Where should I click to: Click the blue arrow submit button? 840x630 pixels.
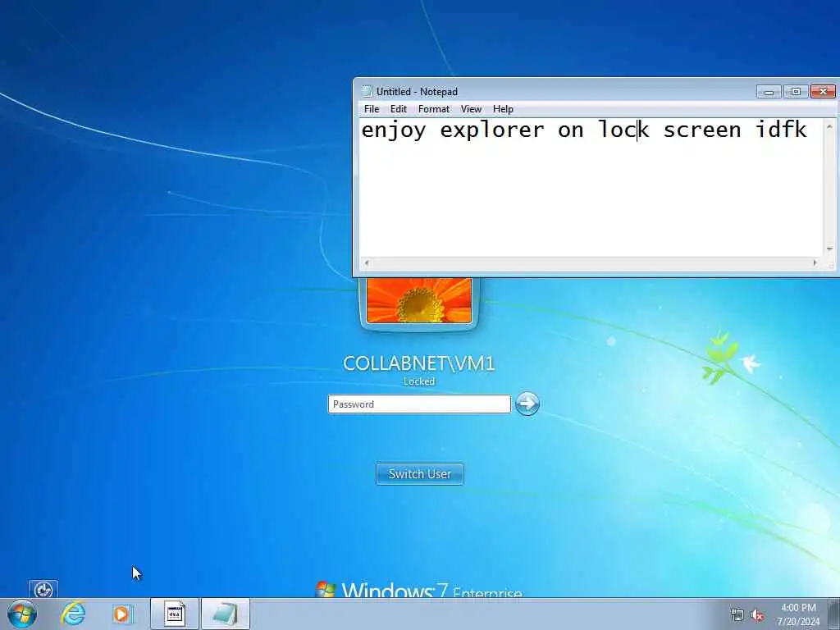tap(527, 404)
